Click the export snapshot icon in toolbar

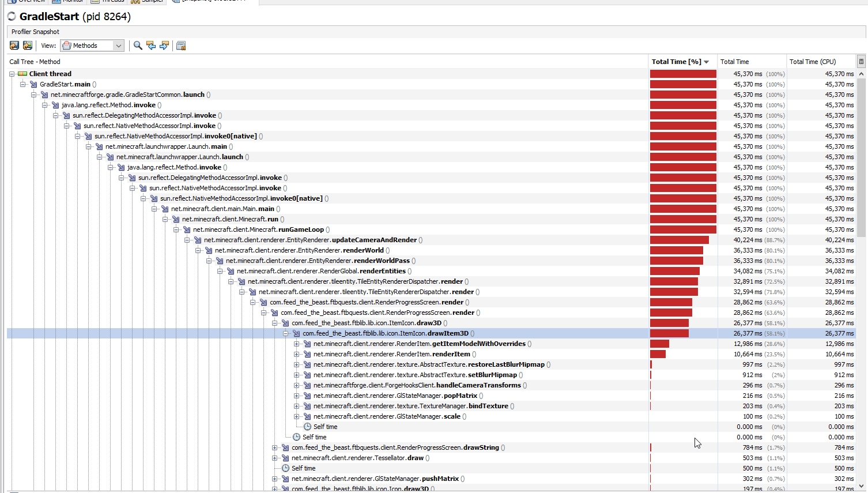pos(14,46)
